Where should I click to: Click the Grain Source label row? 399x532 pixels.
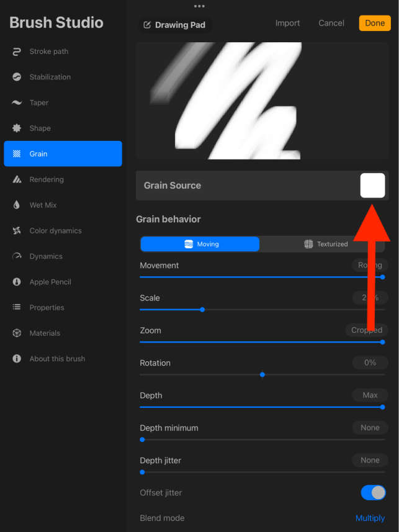pos(262,185)
